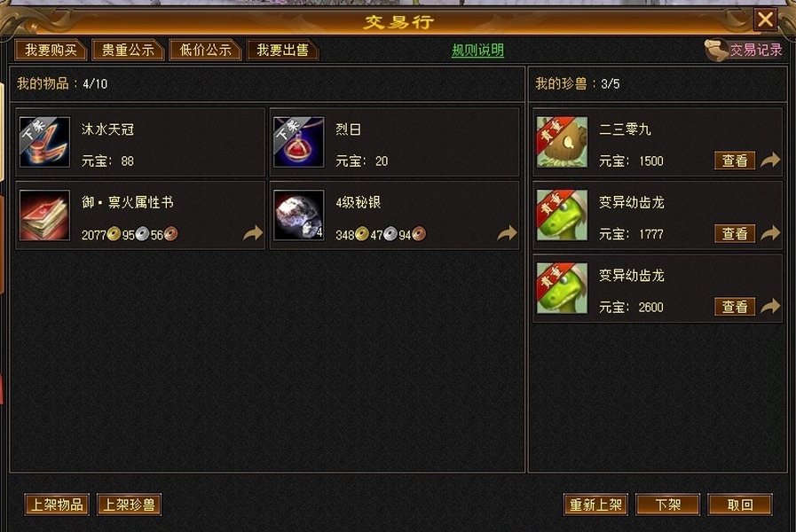Switch to the 贵重公示 tab
The height and width of the screenshot is (532, 796).
tap(128, 50)
